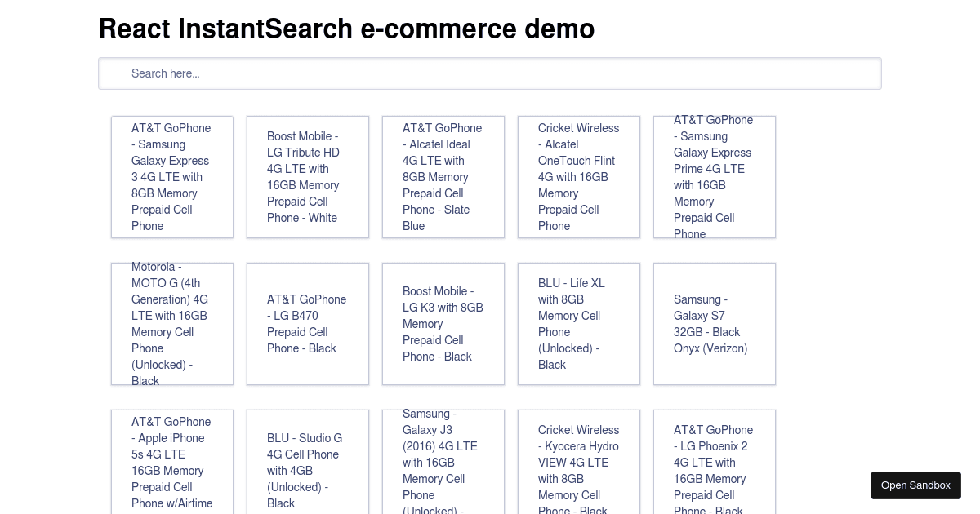Choose the Cricket Wireless Alcatel OneTouch Flint card
The height and width of the screenshot is (514, 980).
[x=579, y=177]
